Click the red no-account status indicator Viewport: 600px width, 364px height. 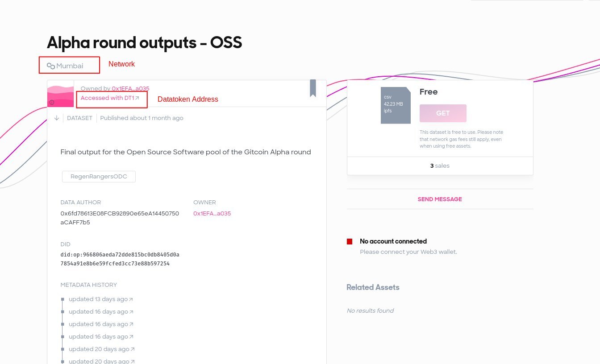(350, 242)
